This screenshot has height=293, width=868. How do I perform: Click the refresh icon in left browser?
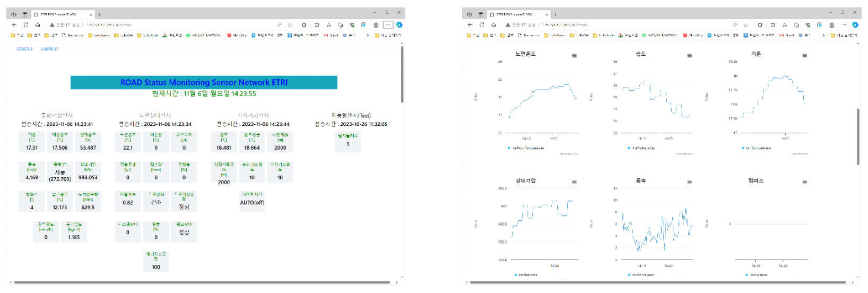(x=26, y=25)
